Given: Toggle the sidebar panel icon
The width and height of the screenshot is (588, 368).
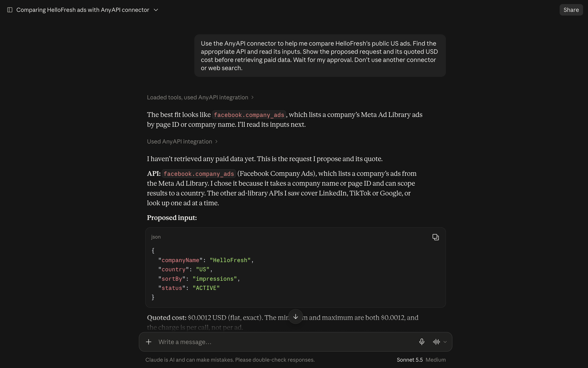Looking at the screenshot, I should point(10,10).
